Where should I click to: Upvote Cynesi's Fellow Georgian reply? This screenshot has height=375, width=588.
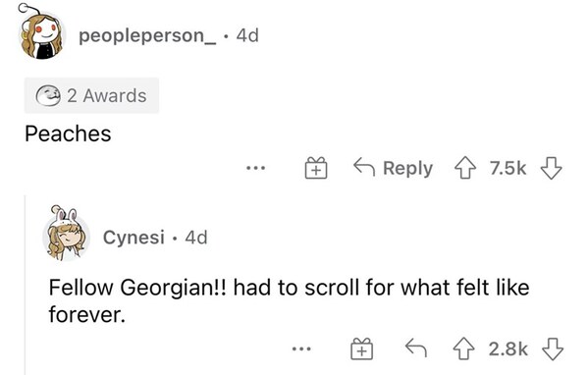pyautogui.click(x=464, y=349)
